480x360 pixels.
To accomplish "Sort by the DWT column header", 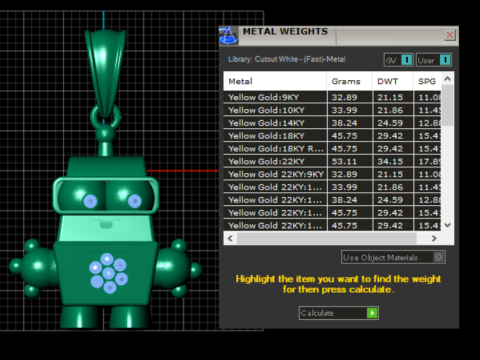I will 393,81.
